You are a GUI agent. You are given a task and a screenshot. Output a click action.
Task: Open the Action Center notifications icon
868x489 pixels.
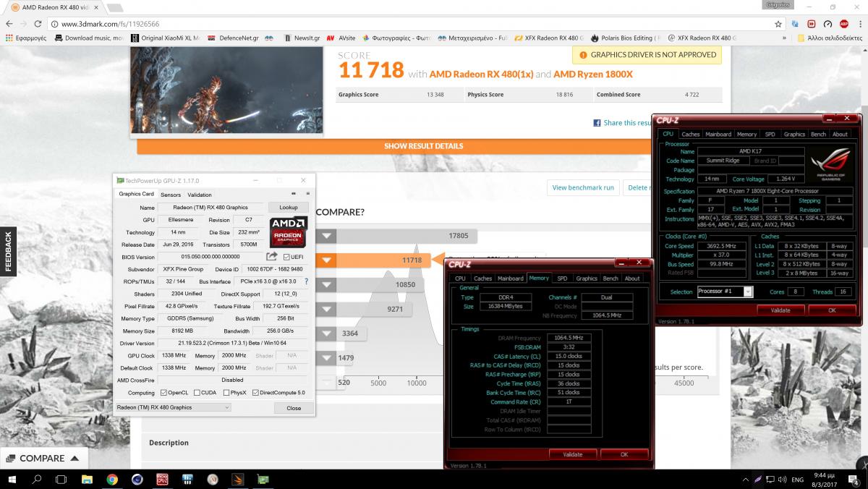pos(856,479)
